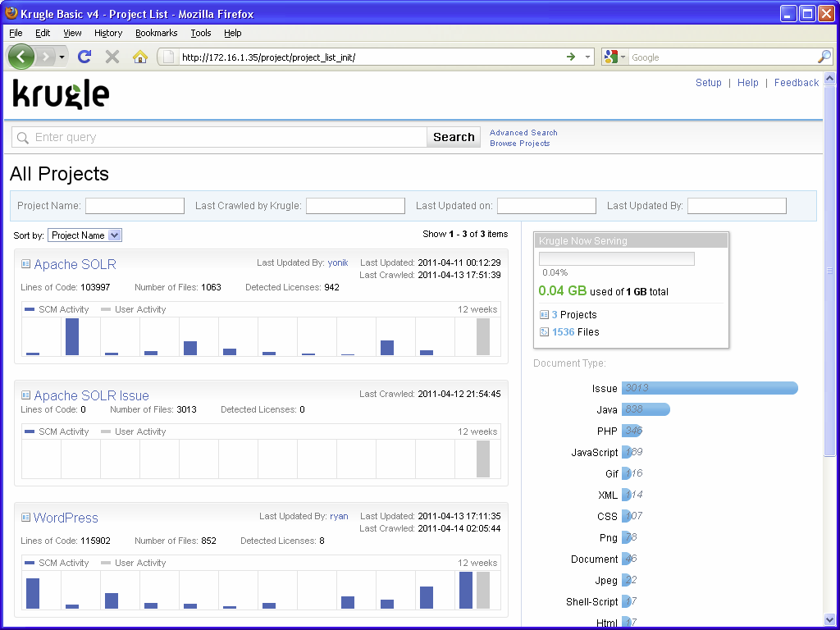Click the storage usage progress bar

pos(617,259)
